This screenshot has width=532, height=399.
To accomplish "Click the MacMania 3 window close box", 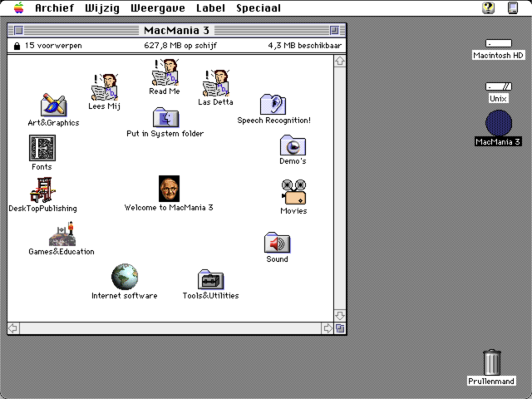I will (x=18, y=30).
